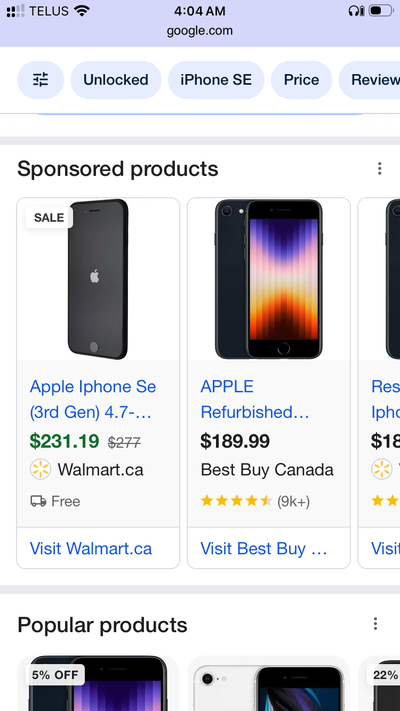Open the Price filter dropdown
400x711 pixels.
pyautogui.click(x=301, y=80)
